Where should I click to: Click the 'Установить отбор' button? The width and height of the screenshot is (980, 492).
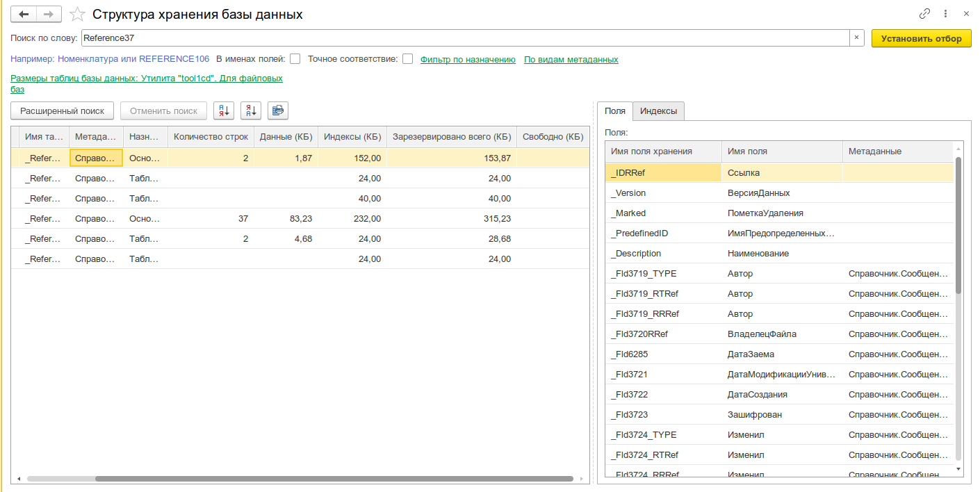[922, 38]
